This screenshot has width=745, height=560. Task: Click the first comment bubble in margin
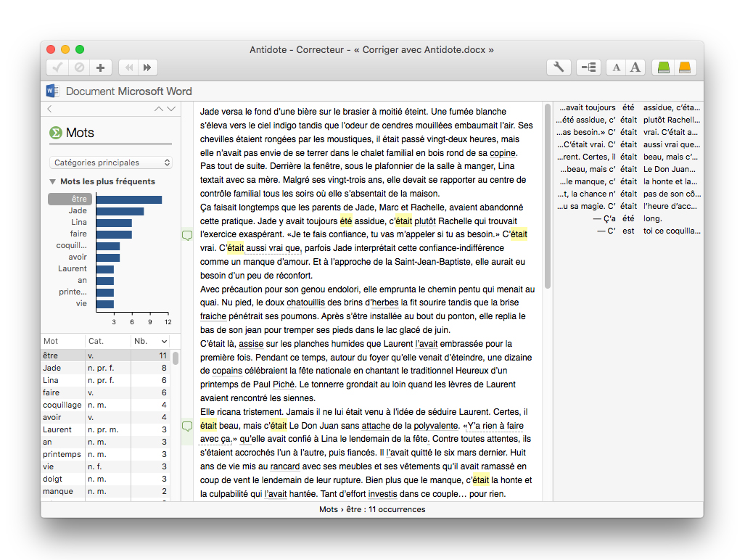(187, 235)
